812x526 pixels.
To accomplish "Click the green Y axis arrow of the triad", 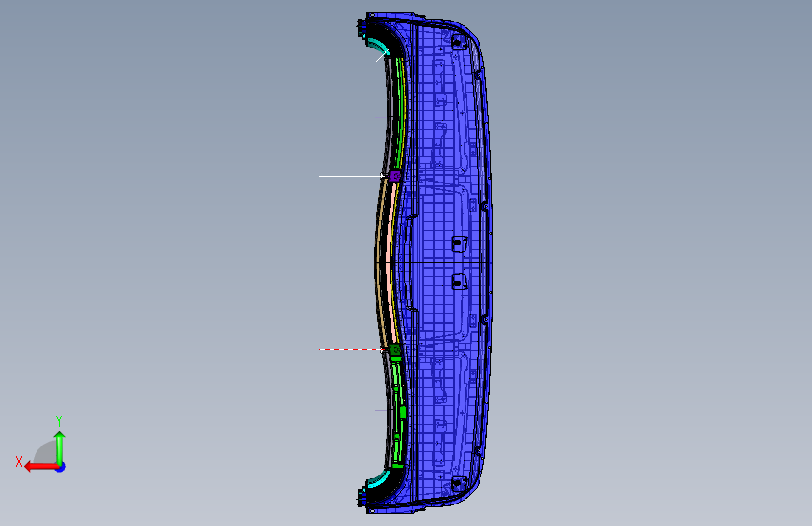I will click(x=60, y=448).
